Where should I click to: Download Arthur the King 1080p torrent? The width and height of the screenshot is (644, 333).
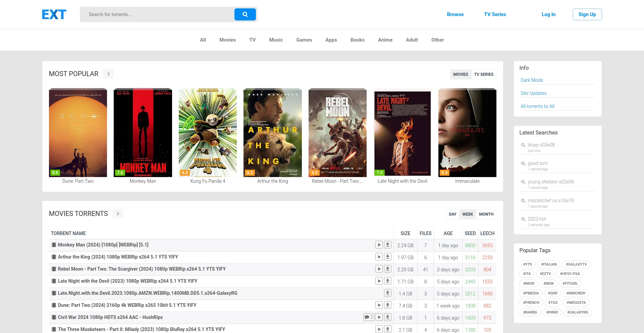(388, 257)
